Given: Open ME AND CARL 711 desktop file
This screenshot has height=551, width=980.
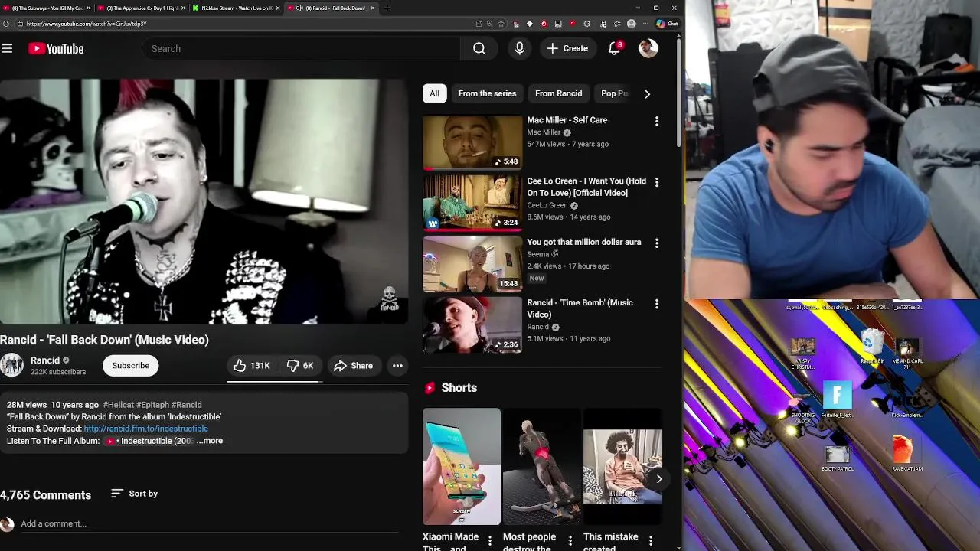Looking at the screenshot, I should [x=907, y=354].
